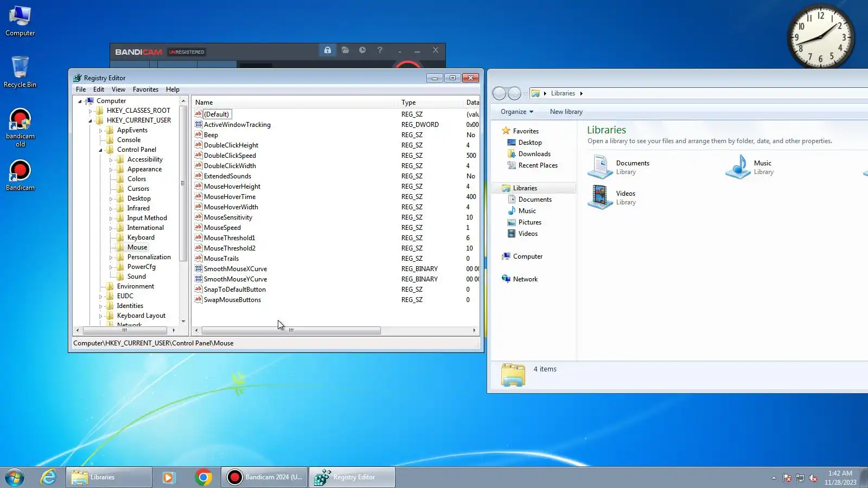Click the Bandicam clock schedule icon

pos(362,50)
